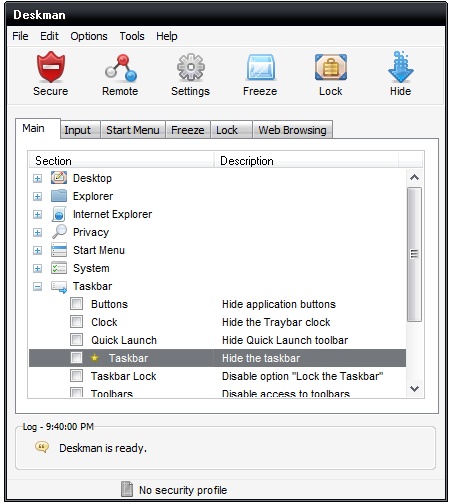This screenshot has height=504, width=454.
Task: Select the System checklist icon
Action: pyautogui.click(x=59, y=268)
